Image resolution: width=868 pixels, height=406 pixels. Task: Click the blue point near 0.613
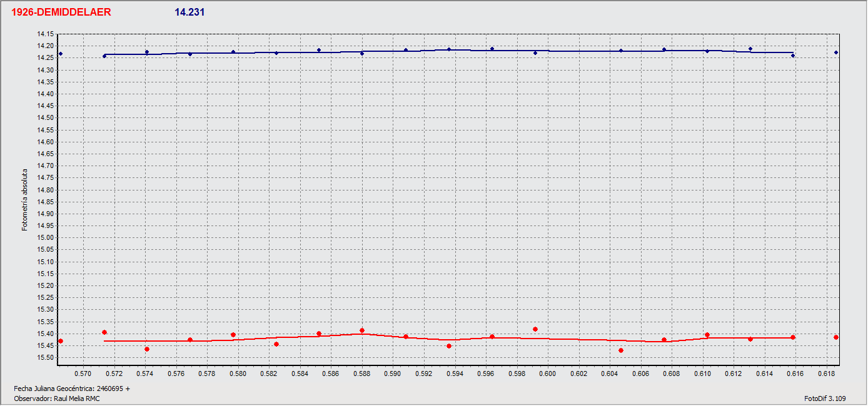[x=750, y=49]
